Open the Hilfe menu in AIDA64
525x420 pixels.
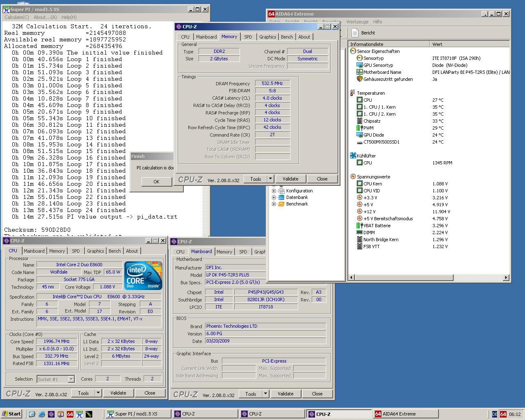[x=378, y=22]
